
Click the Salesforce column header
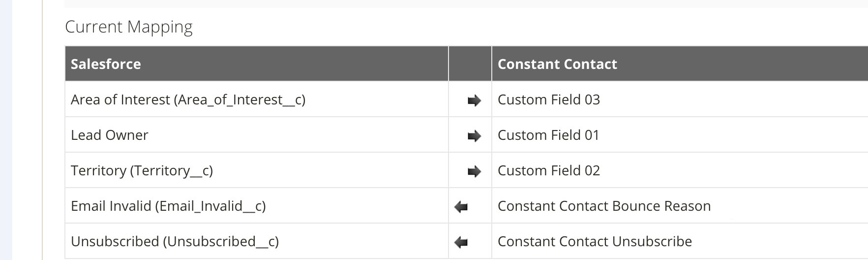[x=256, y=64]
